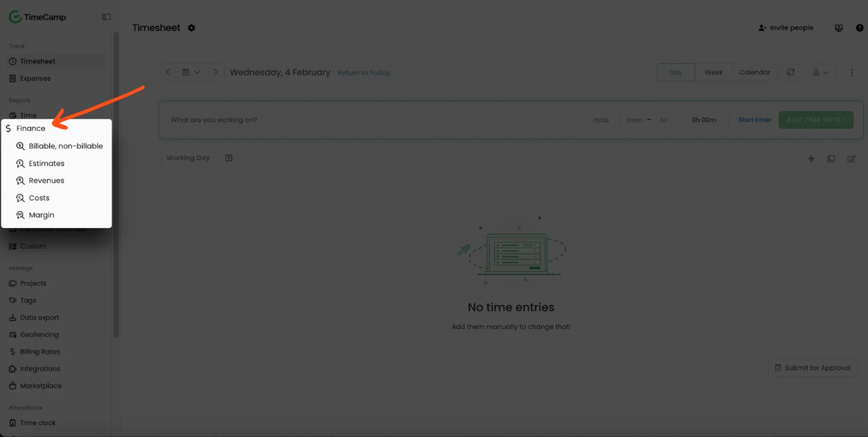Refresh the timesheet with the sync icon
The height and width of the screenshot is (437, 868).
click(x=791, y=72)
